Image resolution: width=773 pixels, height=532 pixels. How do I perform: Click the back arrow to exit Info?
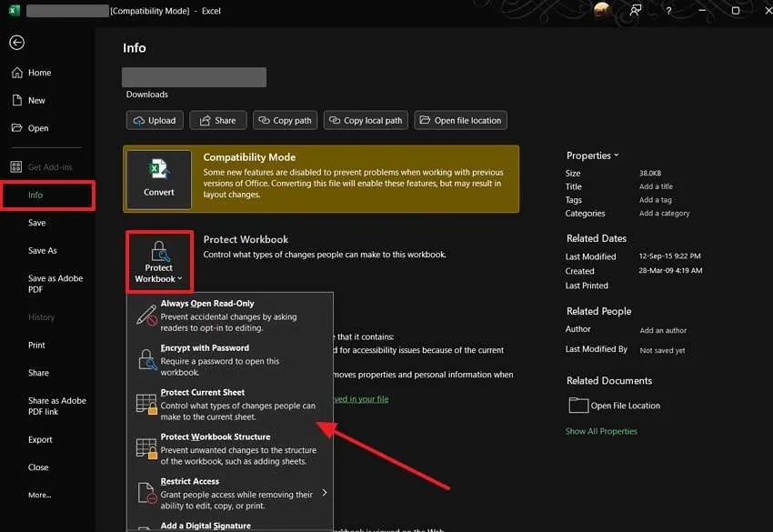[16, 43]
